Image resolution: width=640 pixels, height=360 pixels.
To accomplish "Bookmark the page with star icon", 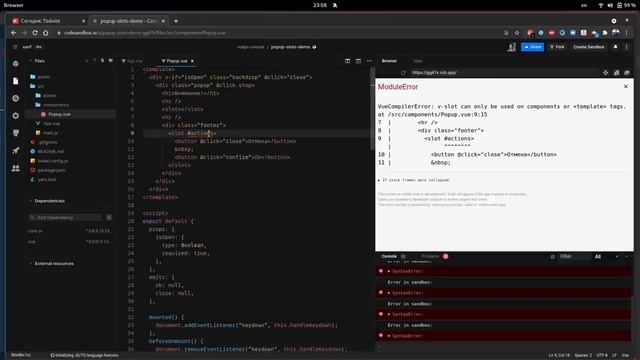I will pyautogui.click(x=517, y=33).
